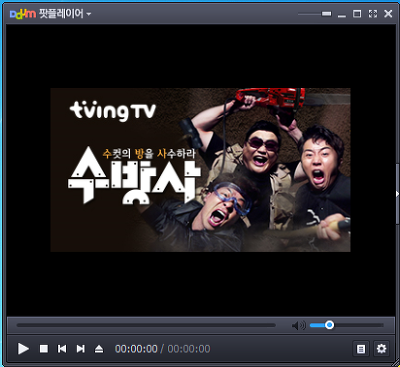Open a file with the eject icon
The height and width of the screenshot is (367, 400).
click(x=99, y=349)
